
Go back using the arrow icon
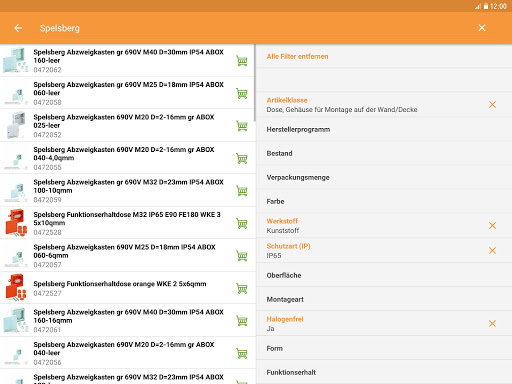pos(18,28)
